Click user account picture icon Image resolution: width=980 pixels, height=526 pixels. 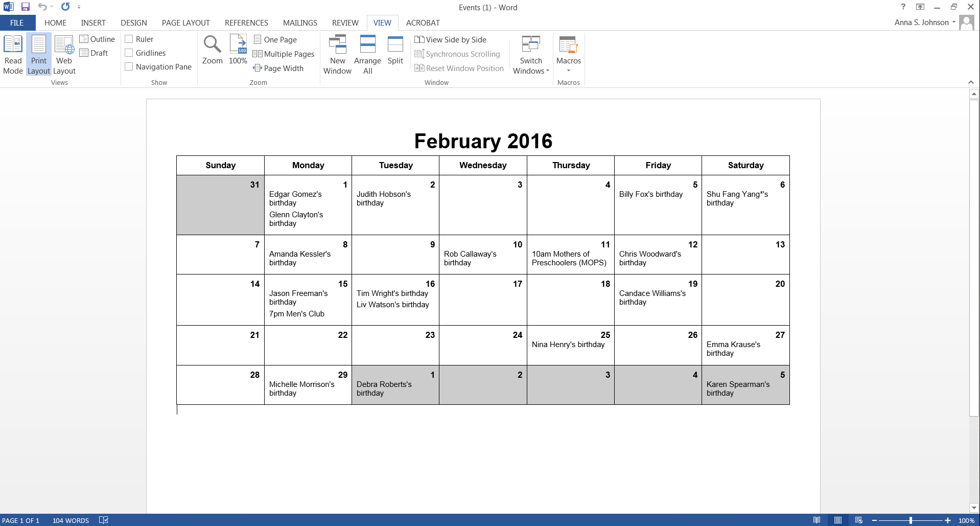click(967, 22)
